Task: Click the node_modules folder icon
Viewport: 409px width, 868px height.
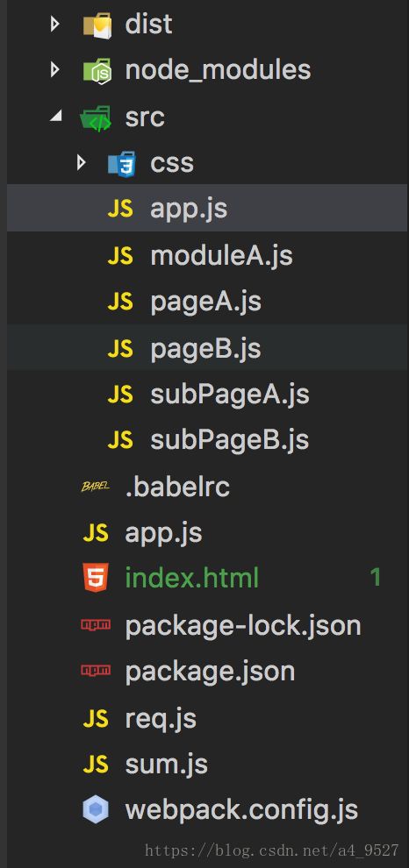Action: click(97, 71)
